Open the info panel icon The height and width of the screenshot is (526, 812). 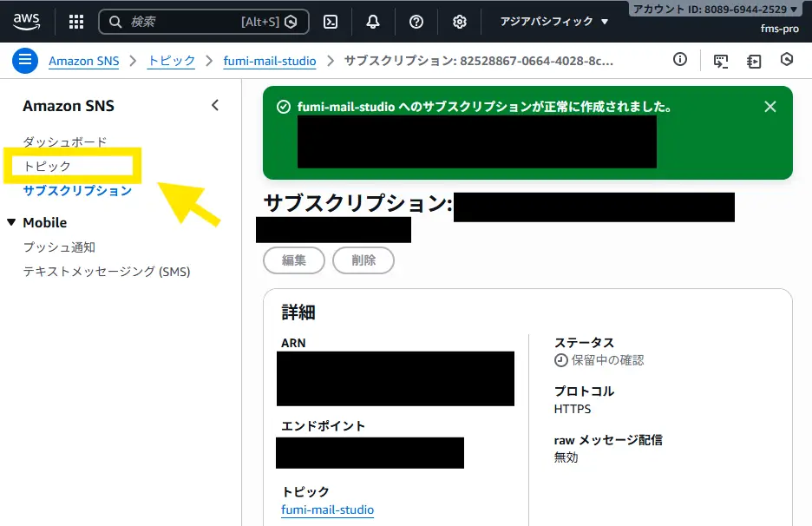[x=680, y=60]
